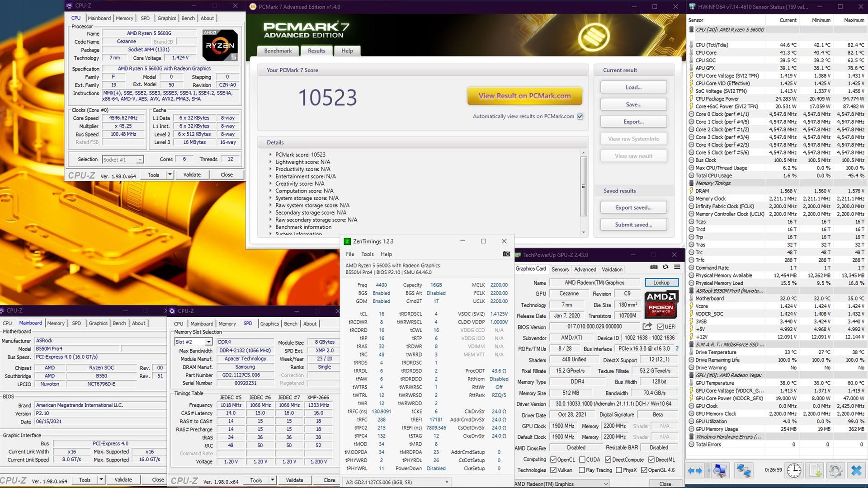Screen dimensions: 868x488
Task: Open HWiNFO sensor settings gear icon
Action: 835,470
